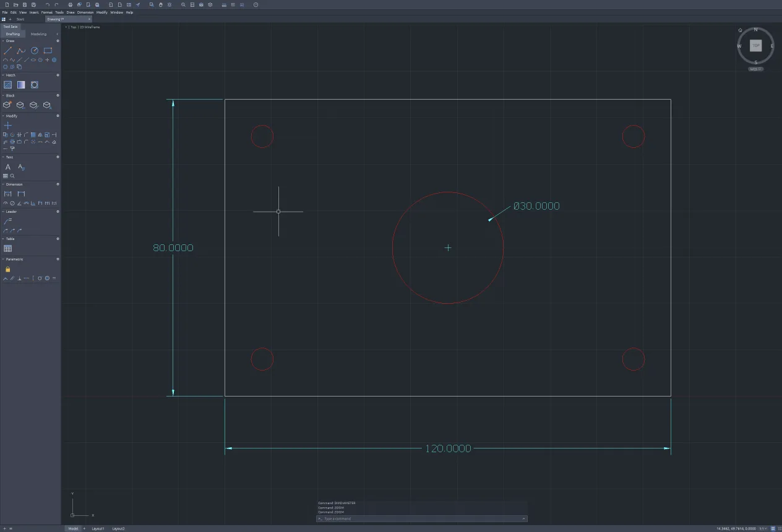
Task: Click the Save icon in toolbar
Action: [x=25, y=4]
